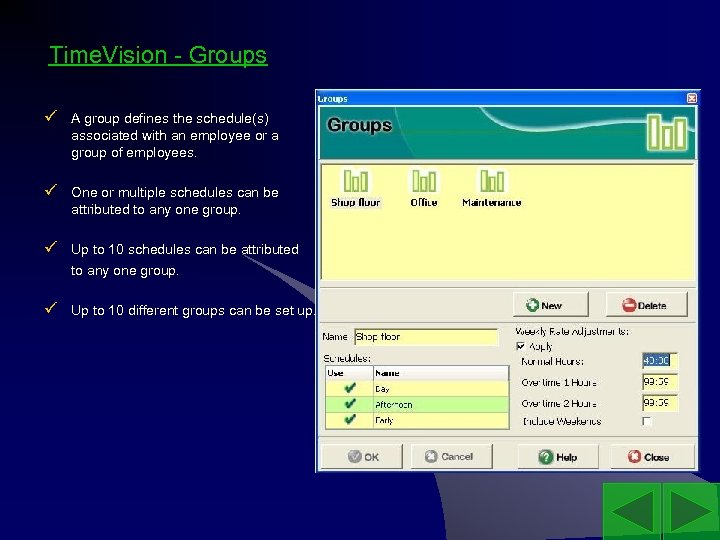Image resolution: width=720 pixels, height=540 pixels.
Task: Click the Name input field
Action: tap(426, 337)
